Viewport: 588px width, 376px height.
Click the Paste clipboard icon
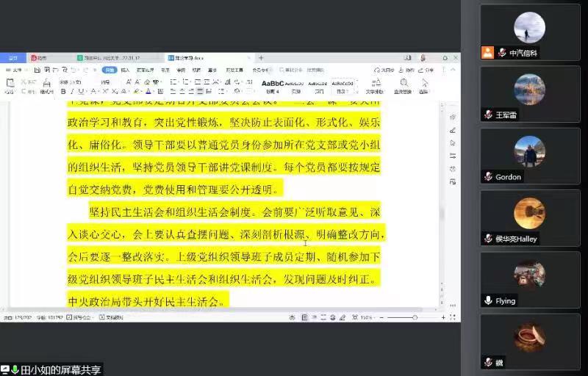coord(10,84)
